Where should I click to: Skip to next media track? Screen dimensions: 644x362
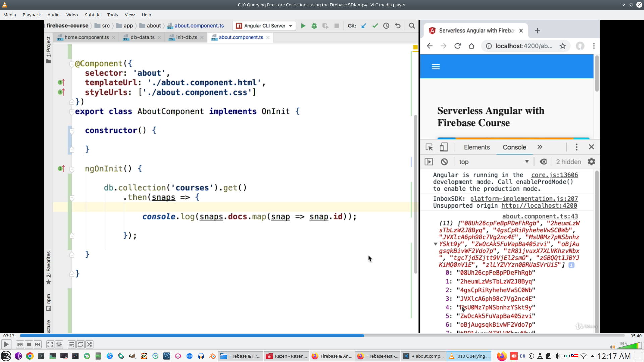[38, 344]
